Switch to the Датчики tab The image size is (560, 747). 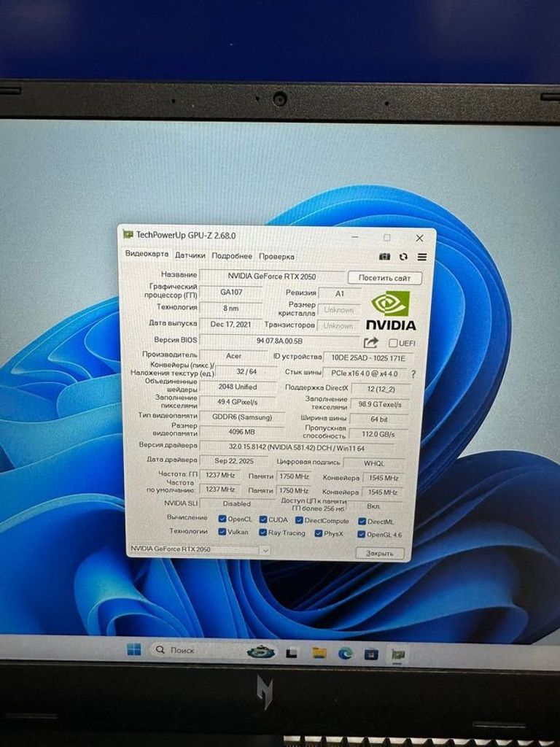click(190, 255)
